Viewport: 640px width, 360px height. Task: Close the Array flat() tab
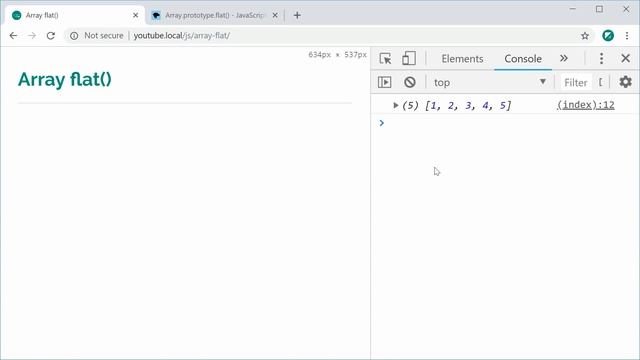(x=136, y=16)
